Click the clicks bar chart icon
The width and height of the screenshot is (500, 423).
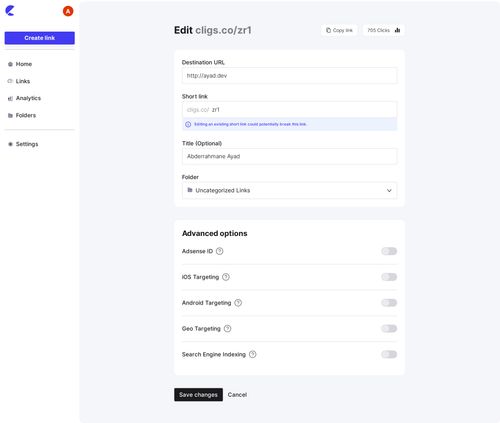397,30
